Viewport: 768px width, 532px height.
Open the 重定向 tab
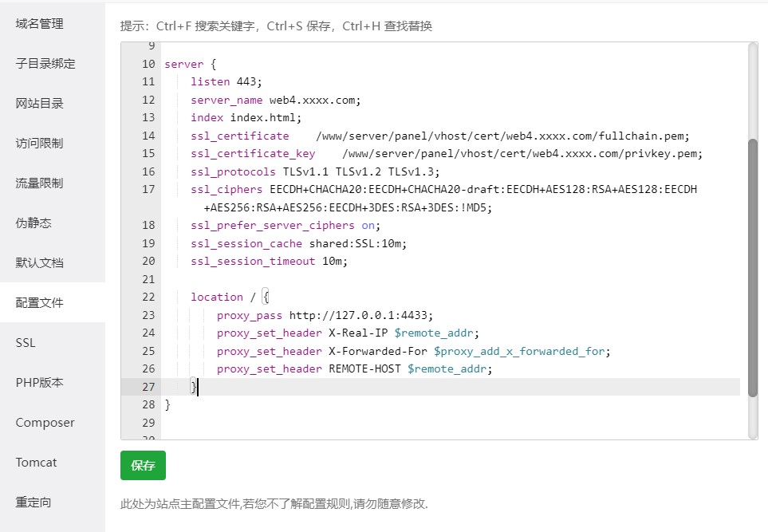click(x=33, y=502)
